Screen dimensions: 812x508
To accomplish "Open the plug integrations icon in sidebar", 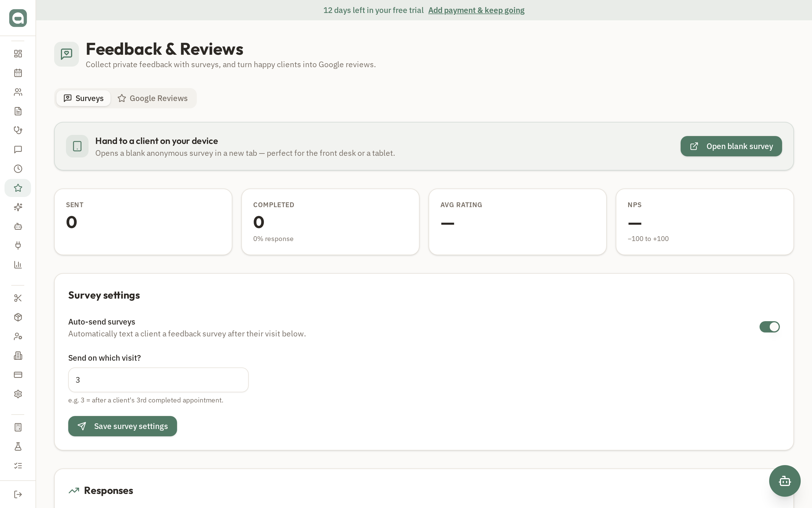I will [x=18, y=245].
